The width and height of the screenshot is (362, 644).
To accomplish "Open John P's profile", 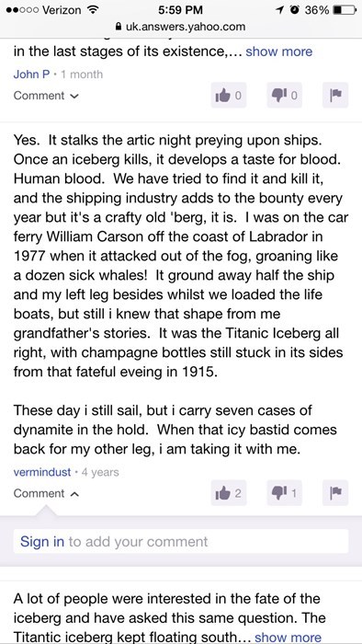I will (31, 75).
